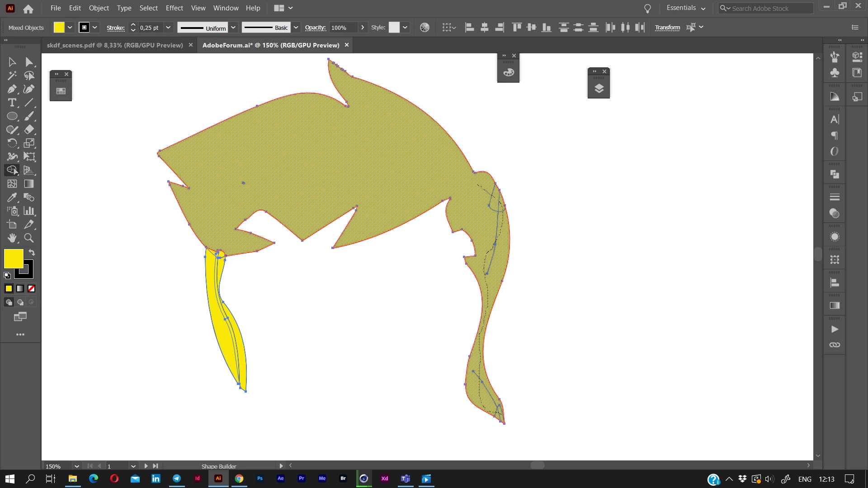Select the Eraser tool
Viewport: 868px width, 488px height.
click(x=29, y=130)
